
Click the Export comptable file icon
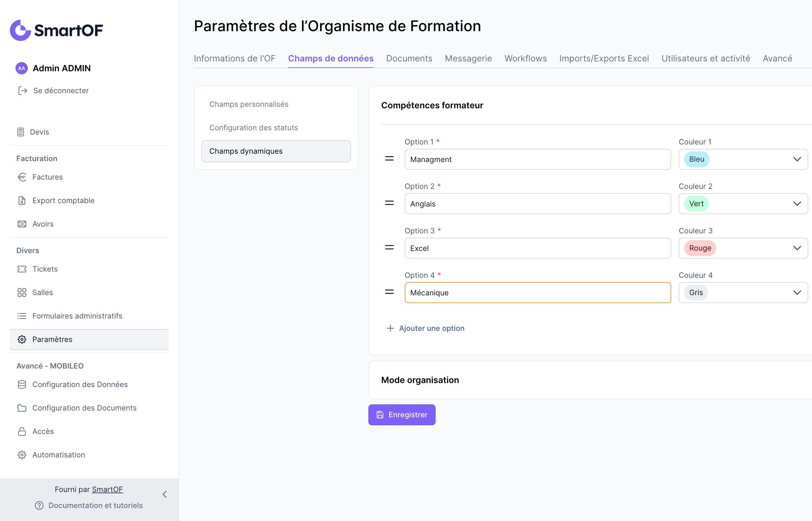[x=22, y=201]
